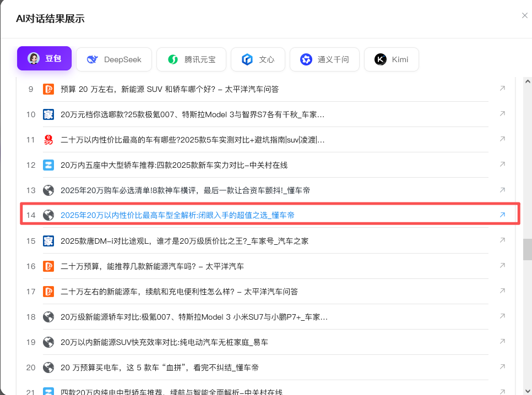Image resolution: width=532 pixels, height=395 pixels.
Task: Open external link arrow for result 12
Action: coord(502,164)
